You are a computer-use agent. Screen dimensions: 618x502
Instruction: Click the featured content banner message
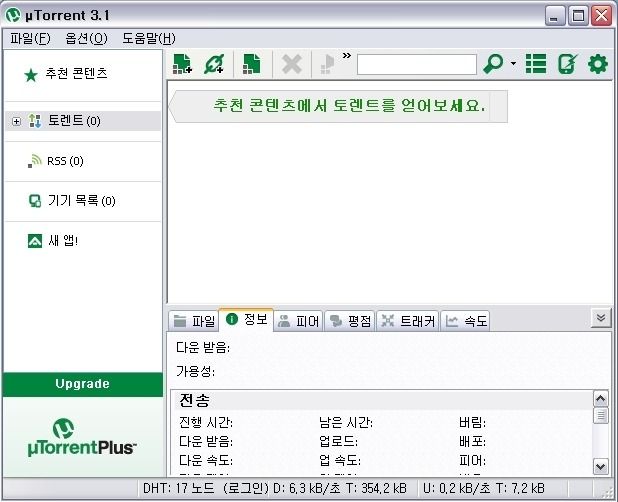point(338,106)
